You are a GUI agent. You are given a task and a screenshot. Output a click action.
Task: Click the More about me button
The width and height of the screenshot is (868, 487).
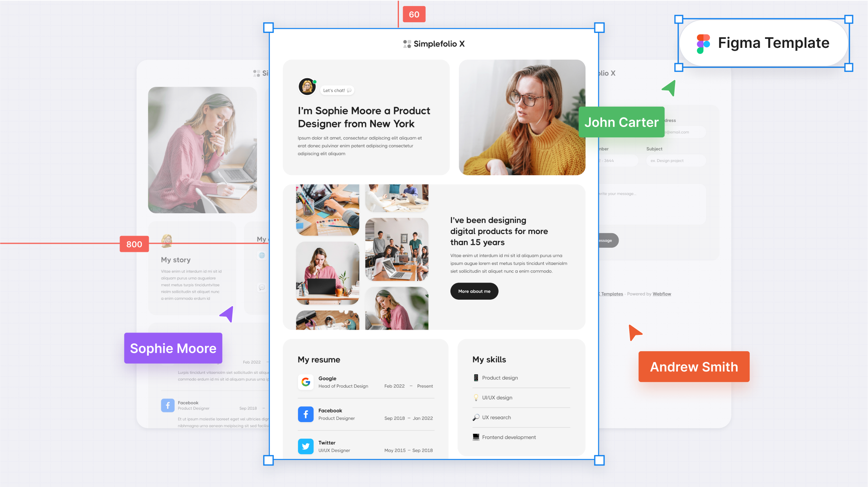[x=474, y=292]
